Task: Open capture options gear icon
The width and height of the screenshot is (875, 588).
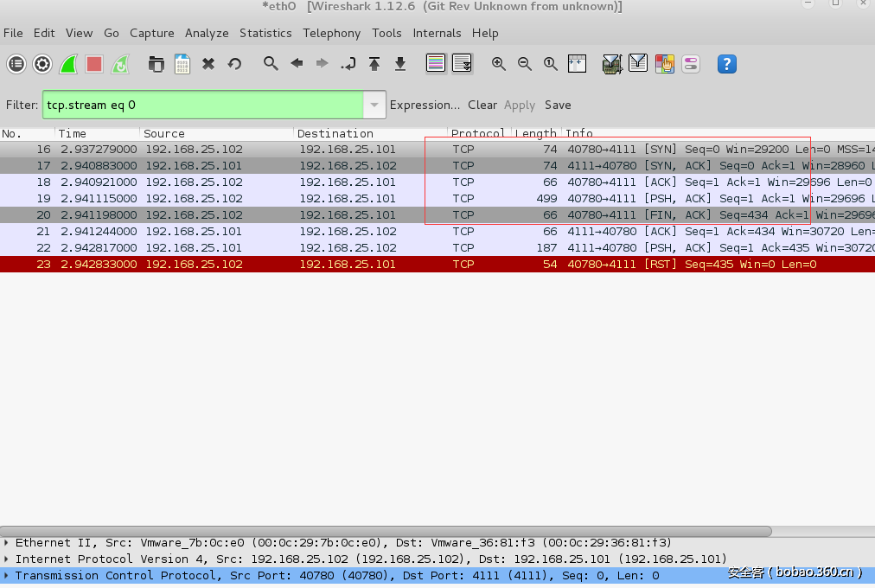Action: coord(42,64)
